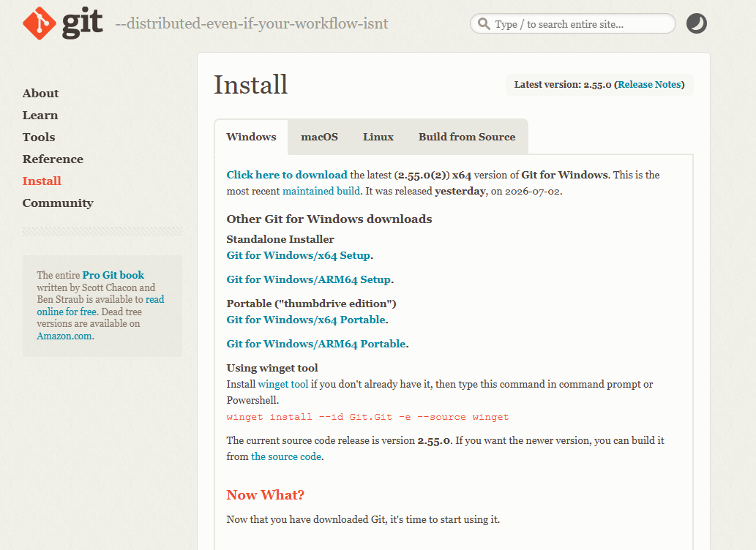The image size is (756, 550).
Task: Focus the site search input field
Action: click(573, 23)
